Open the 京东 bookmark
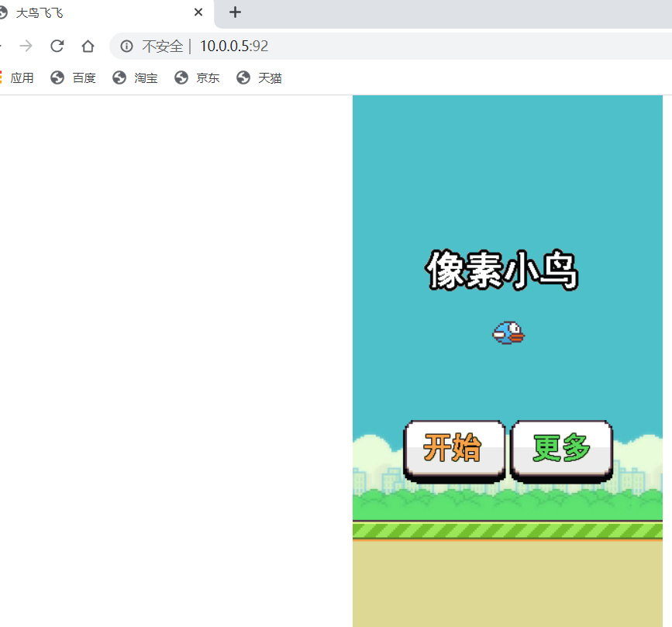Viewport: 672px width, 627px height. click(x=198, y=78)
